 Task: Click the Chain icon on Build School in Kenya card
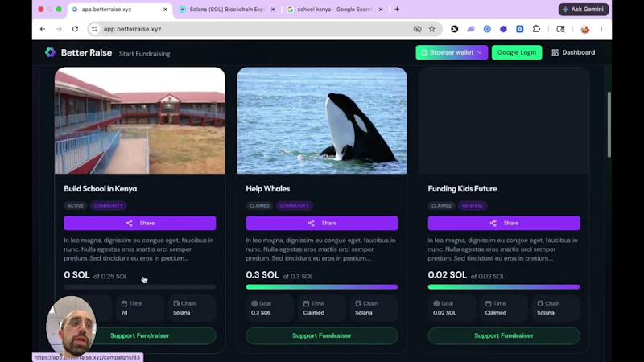point(176,304)
